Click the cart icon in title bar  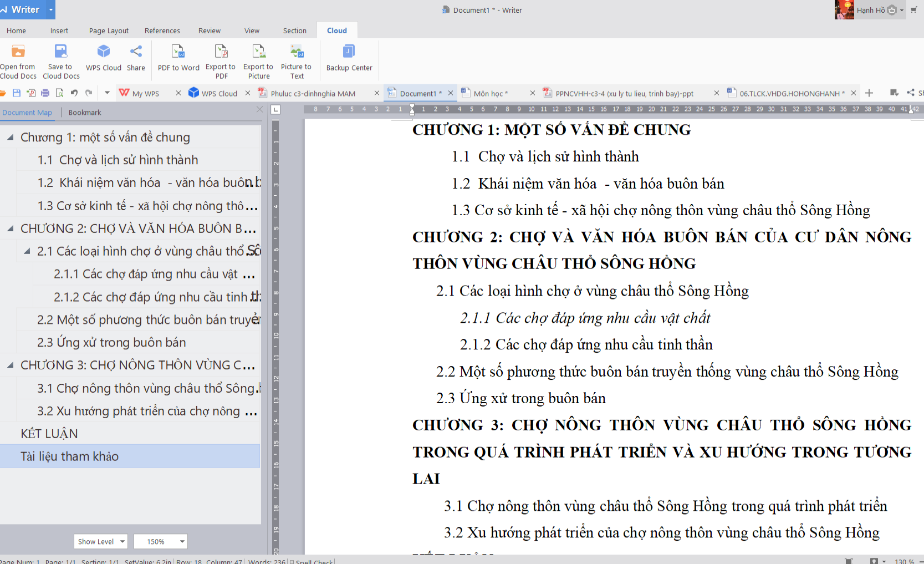pyautogui.click(x=913, y=9)
